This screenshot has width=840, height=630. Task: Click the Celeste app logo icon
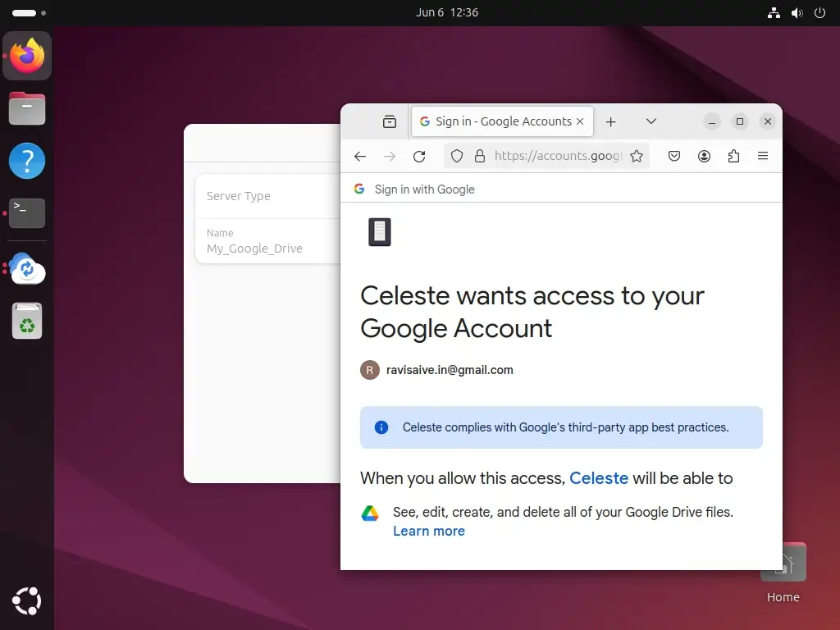(x=380, y=232)
